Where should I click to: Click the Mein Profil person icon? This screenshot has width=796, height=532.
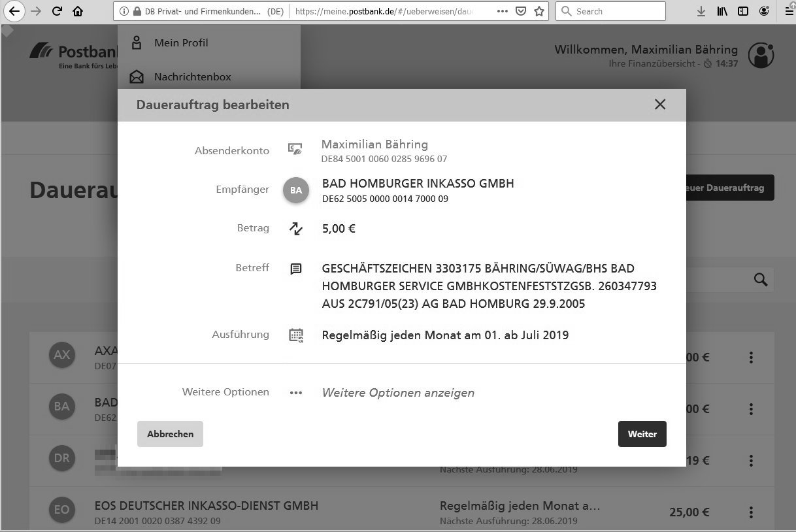[137, 43]
